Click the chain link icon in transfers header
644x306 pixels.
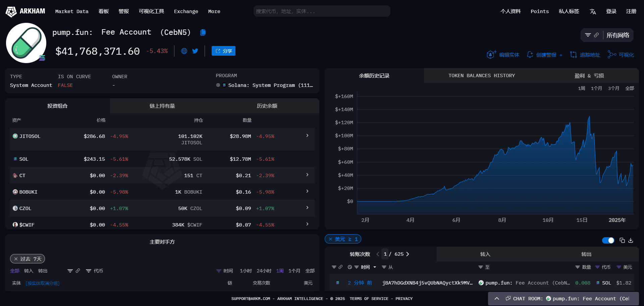[340, 267]
